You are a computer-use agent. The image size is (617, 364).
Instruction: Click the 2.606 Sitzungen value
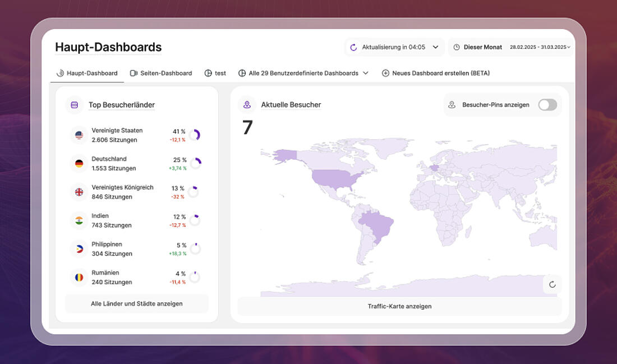(x=114, y=140)
